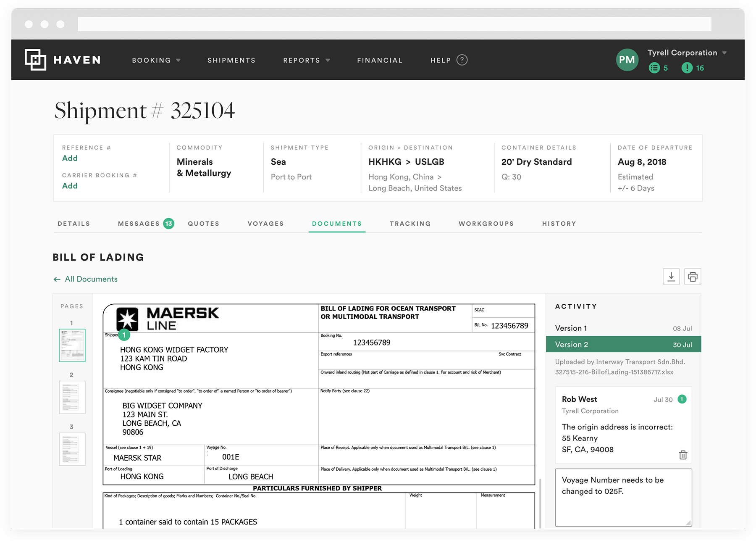756x543 pixels.
Task: Print the Bill of Lading document
Action: (x=693, y=277)
